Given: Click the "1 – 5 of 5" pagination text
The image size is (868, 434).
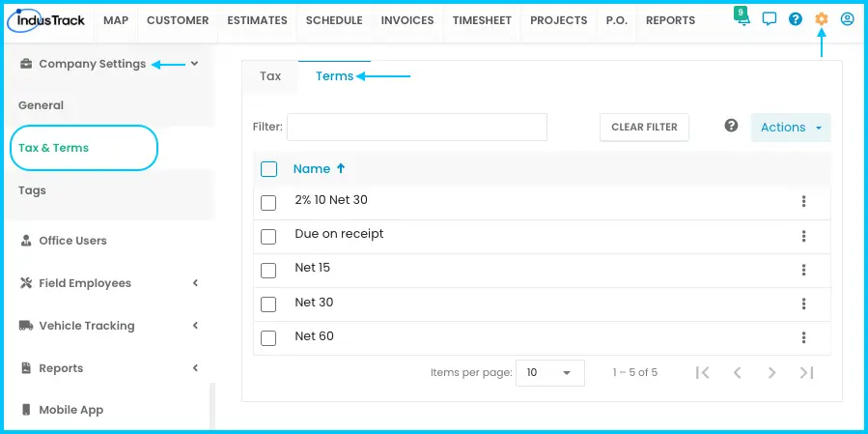Looking at the screenshot, I should point(635,372).
